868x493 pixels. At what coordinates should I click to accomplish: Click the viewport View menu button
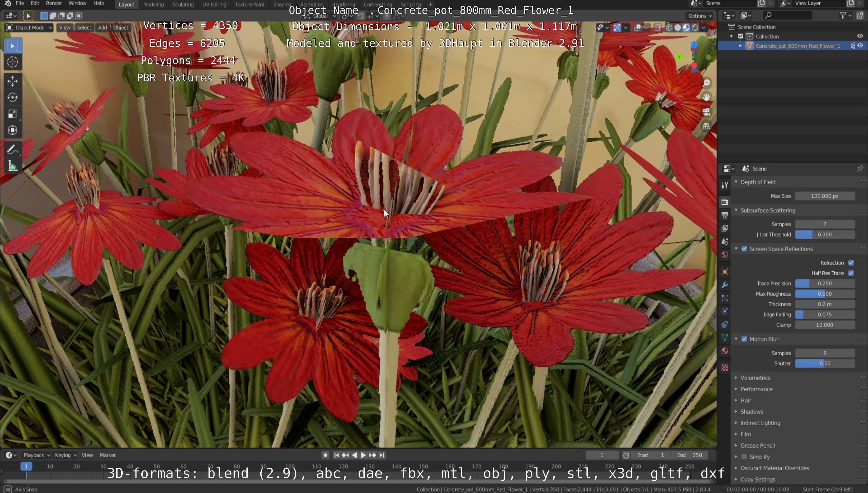[x=64, y=28]
